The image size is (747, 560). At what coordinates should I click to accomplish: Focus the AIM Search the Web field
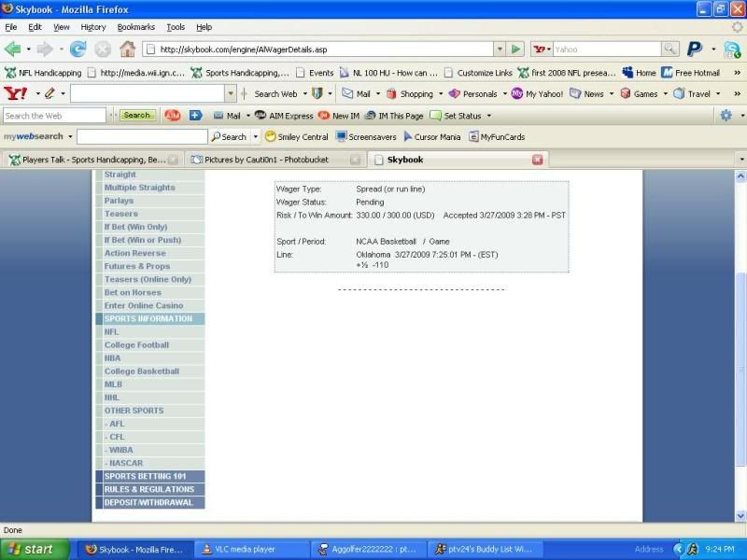[54, 116]
